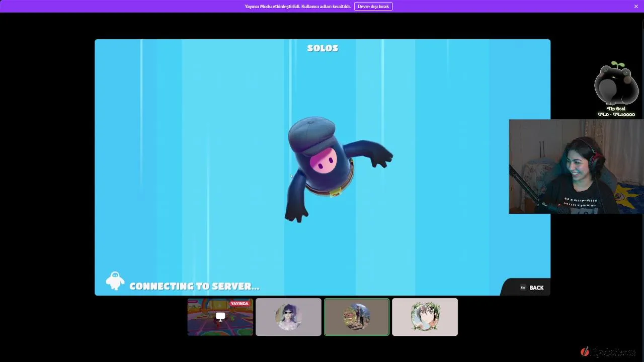Image resolution: width=644 pixels, height=362 pixels.
Task: Select the live 'YAYINDA' stream thumbnail
Action: [x=220, y=317]
